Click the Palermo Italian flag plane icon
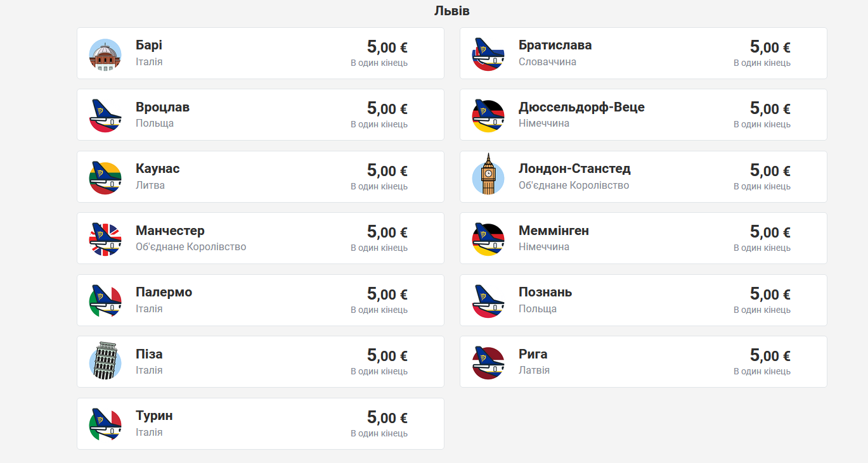 [105, 301]
